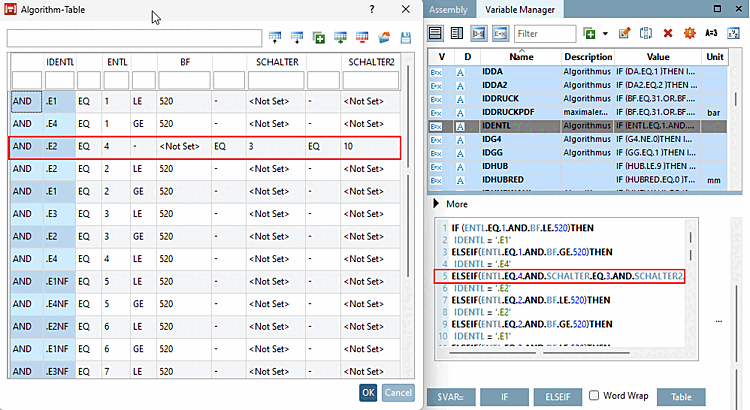Select the IDHUBRED variable row
The image size is (750, 410).
pyautogui.click(x=577, y=180)
